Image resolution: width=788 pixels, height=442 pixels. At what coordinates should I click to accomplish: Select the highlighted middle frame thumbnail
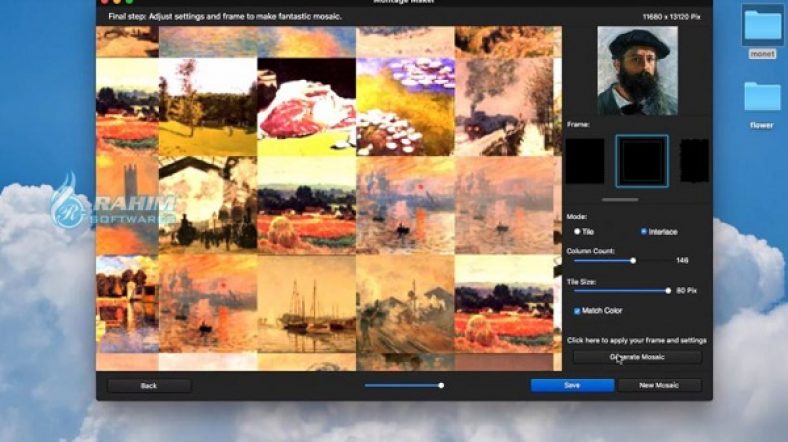641,161
